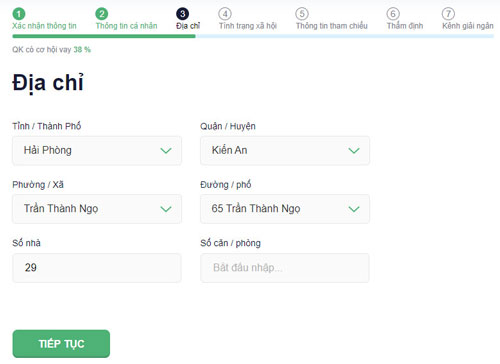Image resolution: width=500 pixels, height=364 pixels.
Task: Click the green progress bar
Action: (x=104, y=36)
